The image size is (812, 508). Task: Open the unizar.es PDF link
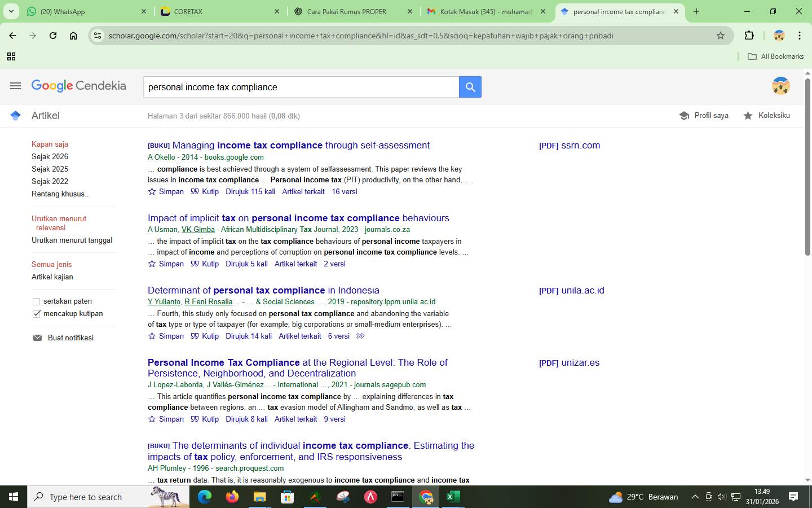click(x=570, y=362)
